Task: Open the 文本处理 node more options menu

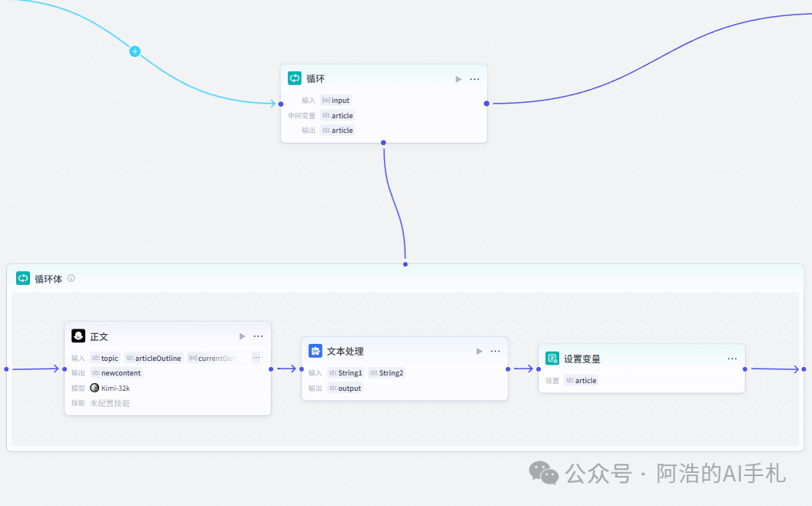Action: pyautogui.click(x=495, y=352)
